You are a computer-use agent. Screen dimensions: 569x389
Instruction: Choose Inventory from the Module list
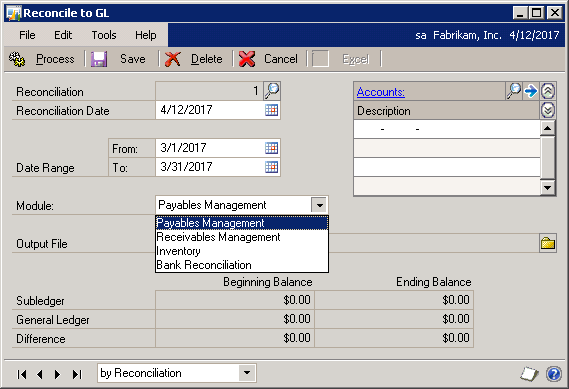242,251
